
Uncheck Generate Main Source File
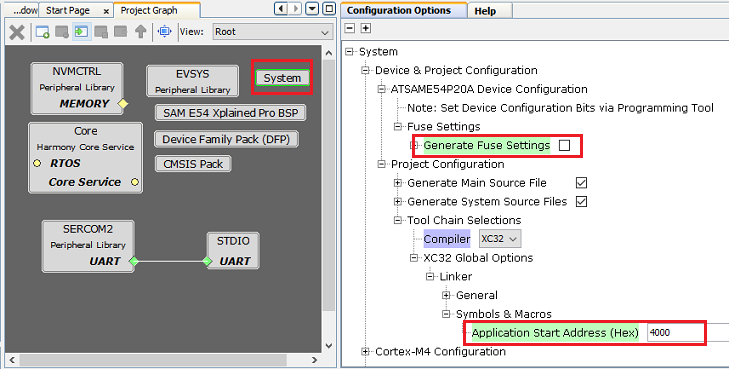581,183
